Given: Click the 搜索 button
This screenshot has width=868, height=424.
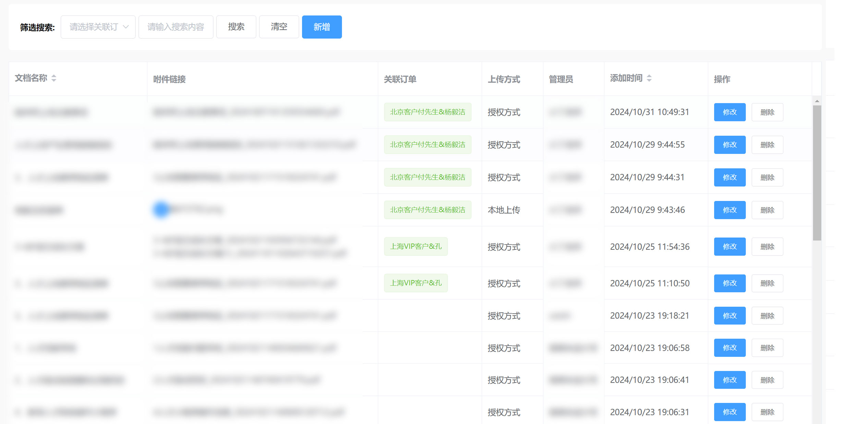Looking at the screenshot, I should (x=236, y=27).
